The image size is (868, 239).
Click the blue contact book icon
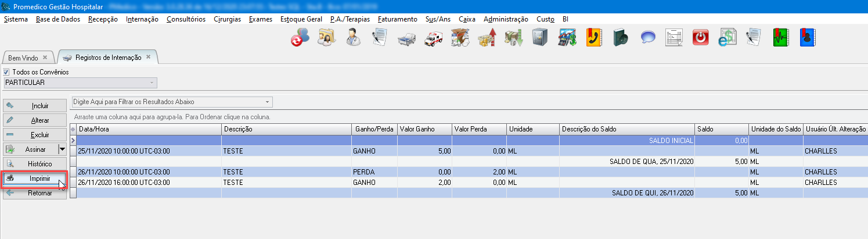click(807, 38)
